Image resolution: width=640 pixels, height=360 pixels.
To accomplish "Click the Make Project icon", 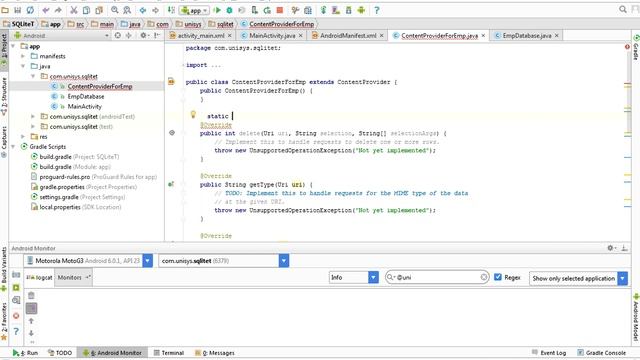I will [171, 10].
